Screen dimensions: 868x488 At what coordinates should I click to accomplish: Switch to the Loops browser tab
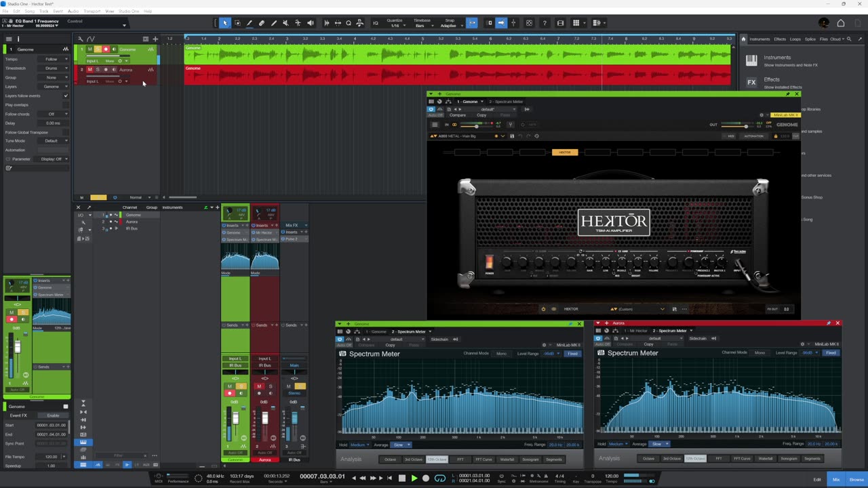click(795, 39)
